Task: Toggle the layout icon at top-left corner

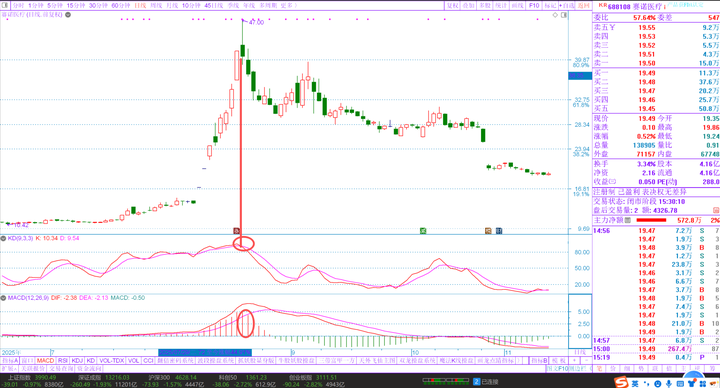Action: [4, 6]
